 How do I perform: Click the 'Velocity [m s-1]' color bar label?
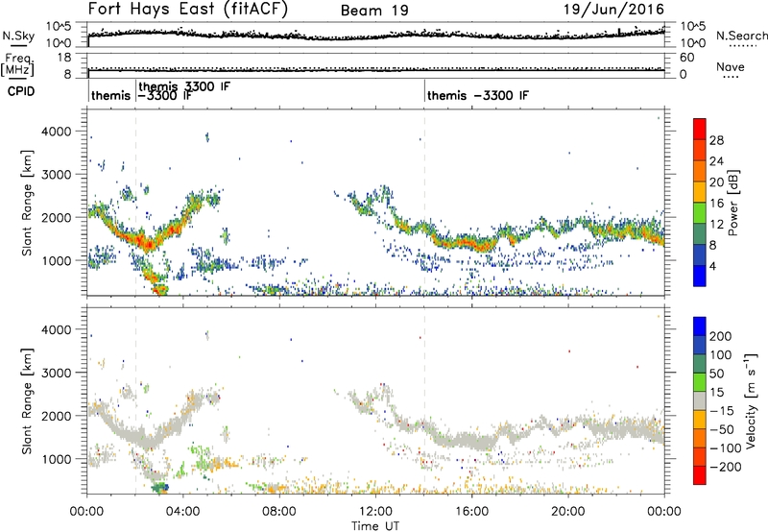pos(751,401)
